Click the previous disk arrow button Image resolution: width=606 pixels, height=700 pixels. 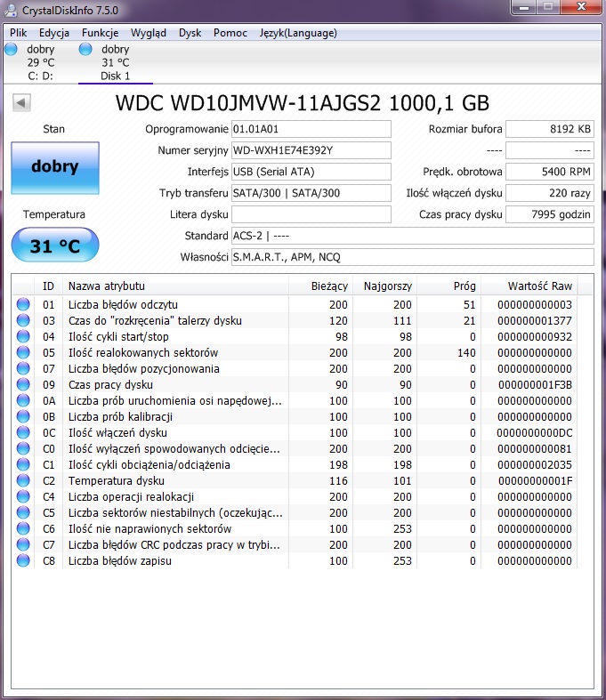click(x=21, y=102)
